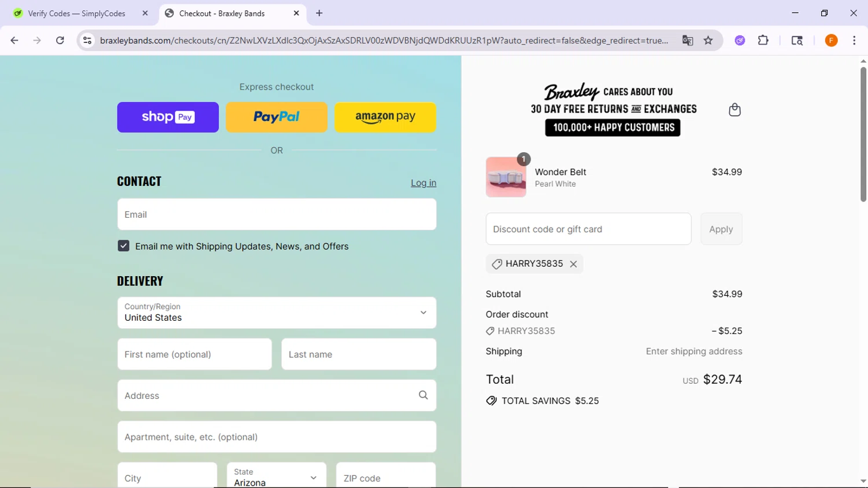Click the DELIVERY section heading

point(140,281)
